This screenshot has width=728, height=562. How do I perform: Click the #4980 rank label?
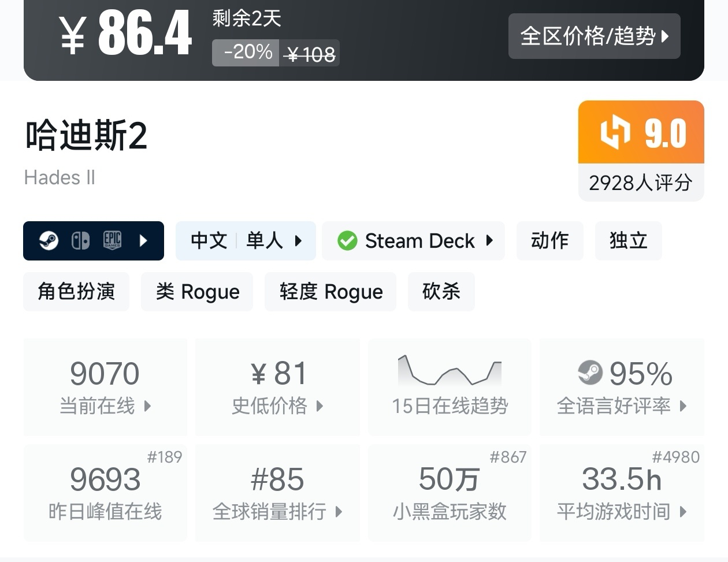click(676, 457)
